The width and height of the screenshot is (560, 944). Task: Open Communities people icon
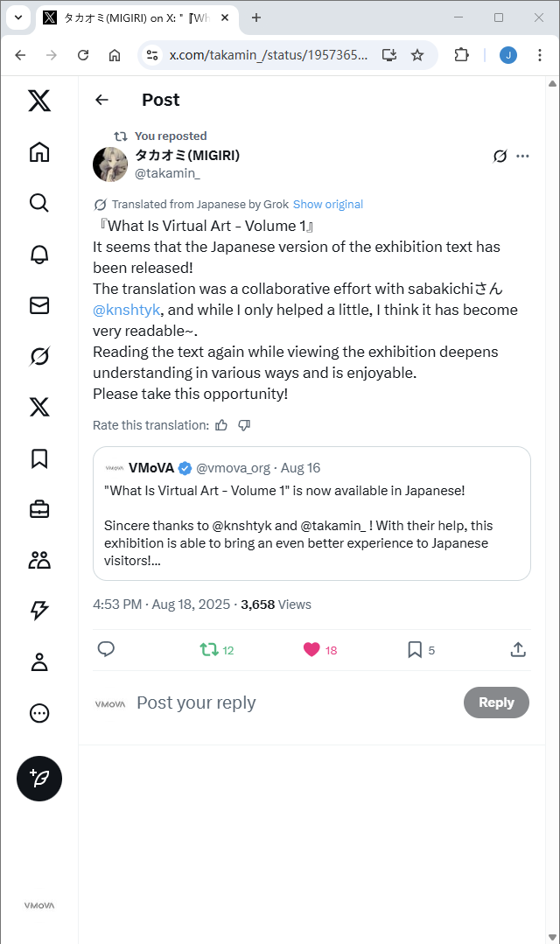click(39, 560)
